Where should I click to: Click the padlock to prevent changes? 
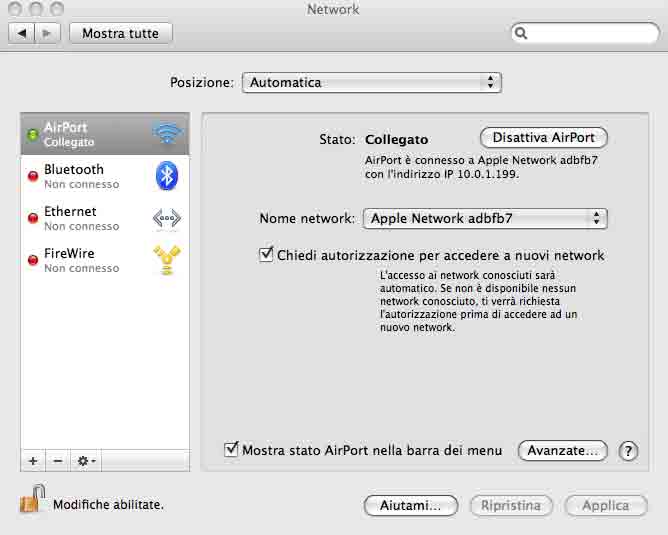point(33,498)
